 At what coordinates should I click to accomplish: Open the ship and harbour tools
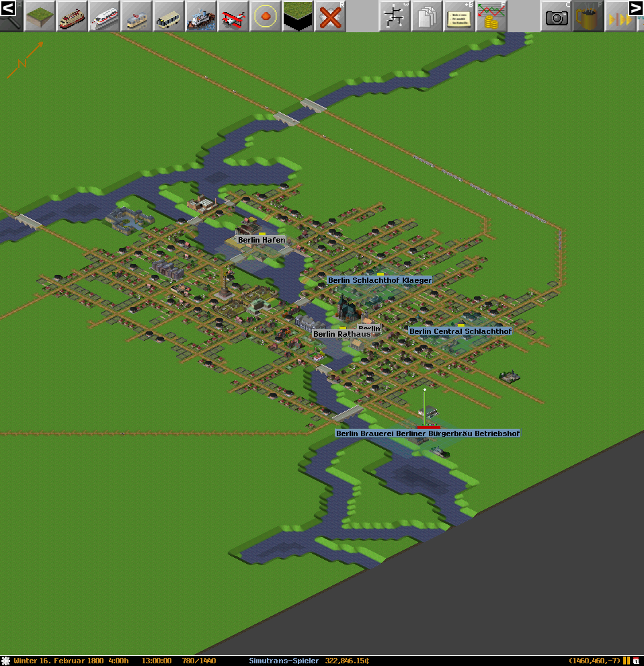coord(201,16)
